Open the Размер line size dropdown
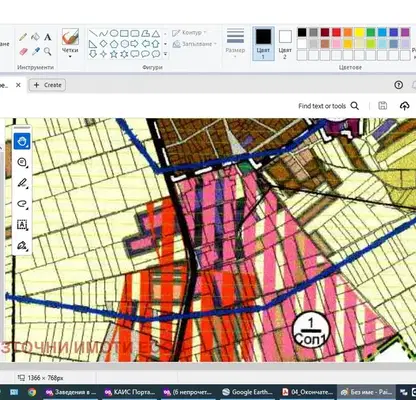The image size is (416, 400). click(235, 43)
